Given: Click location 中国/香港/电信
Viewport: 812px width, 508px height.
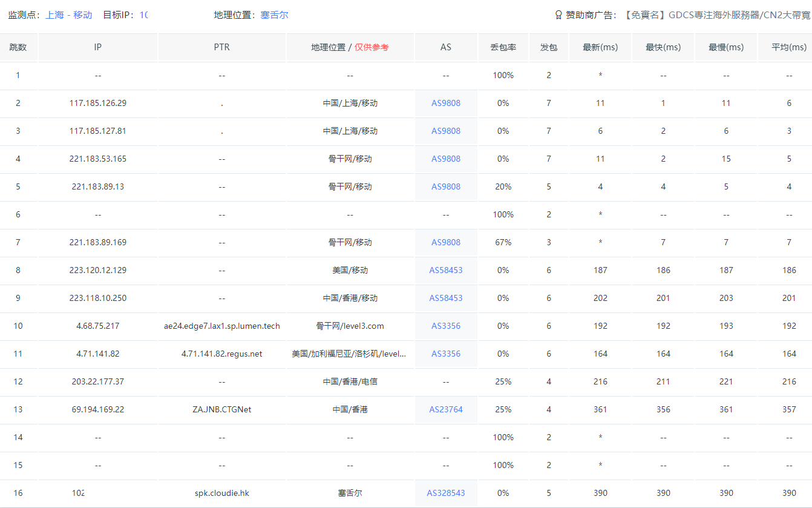Looking at the screenshot, I should [x=350, y=381].
